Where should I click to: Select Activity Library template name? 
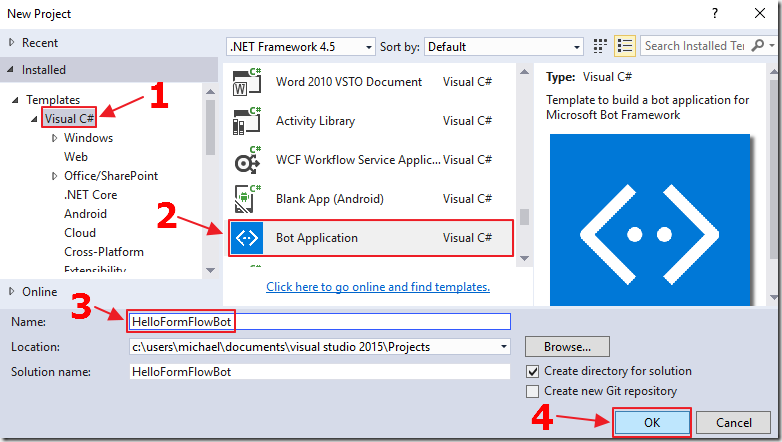click(x=315, y=121)
